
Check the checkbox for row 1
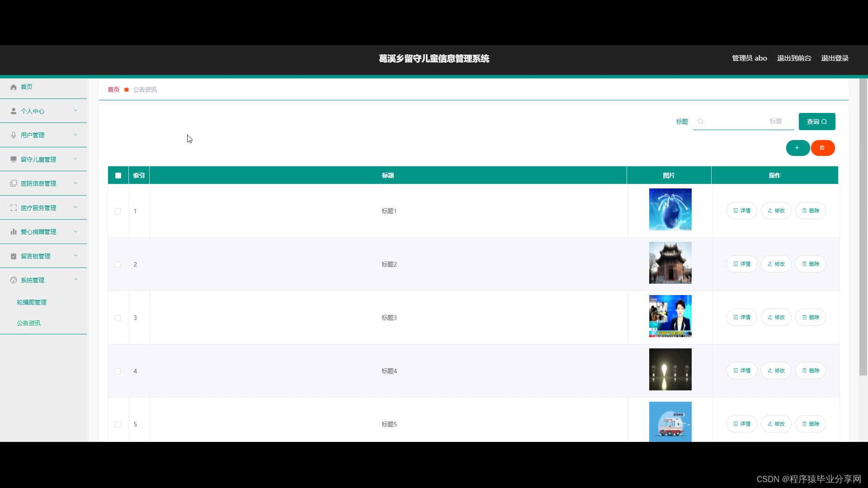(118, 211)
